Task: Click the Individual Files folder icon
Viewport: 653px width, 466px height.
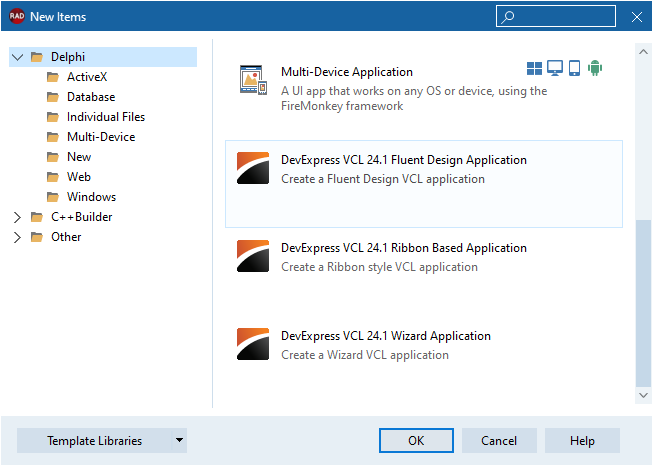Action: tap(53, 117)
